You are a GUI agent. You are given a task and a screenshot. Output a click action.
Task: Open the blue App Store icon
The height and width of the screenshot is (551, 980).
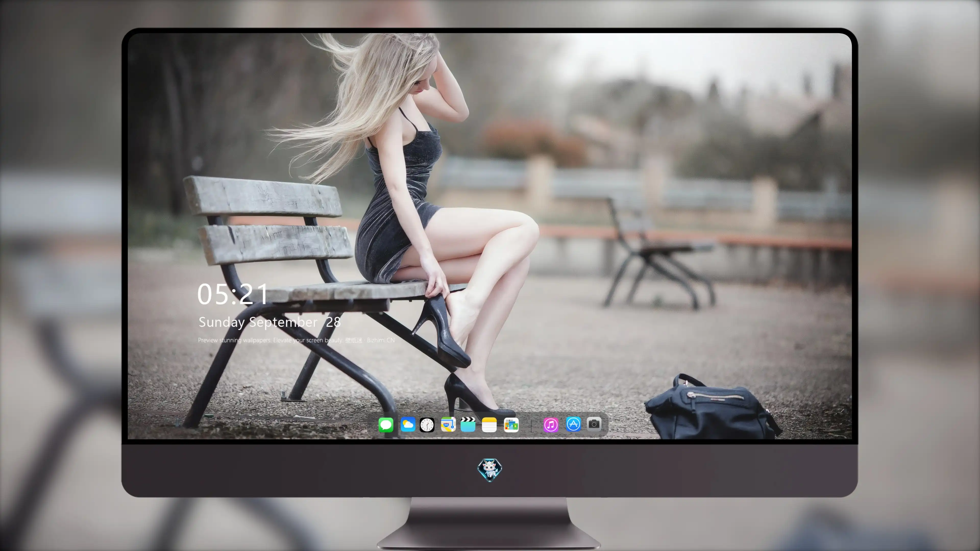click(x=573, y=424)
